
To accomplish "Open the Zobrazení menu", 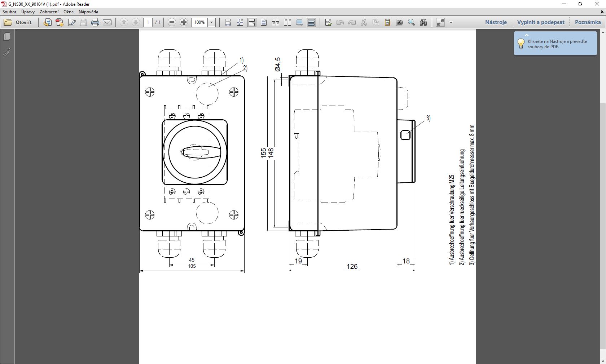I will [x=49, y=12].
